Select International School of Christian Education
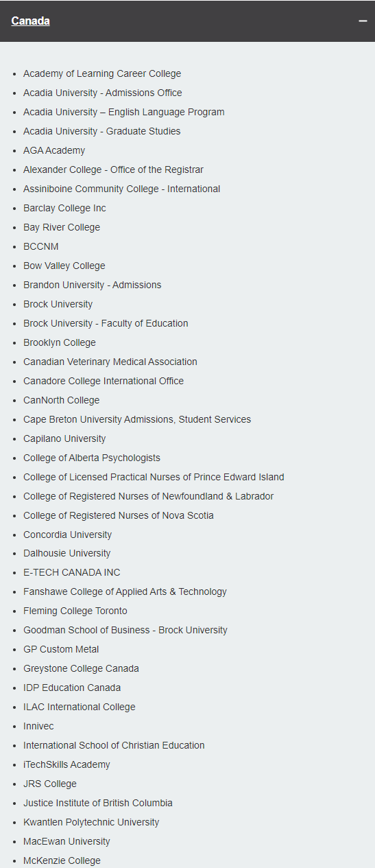Viewport: 375px width, 868px height. click(114, 745)
